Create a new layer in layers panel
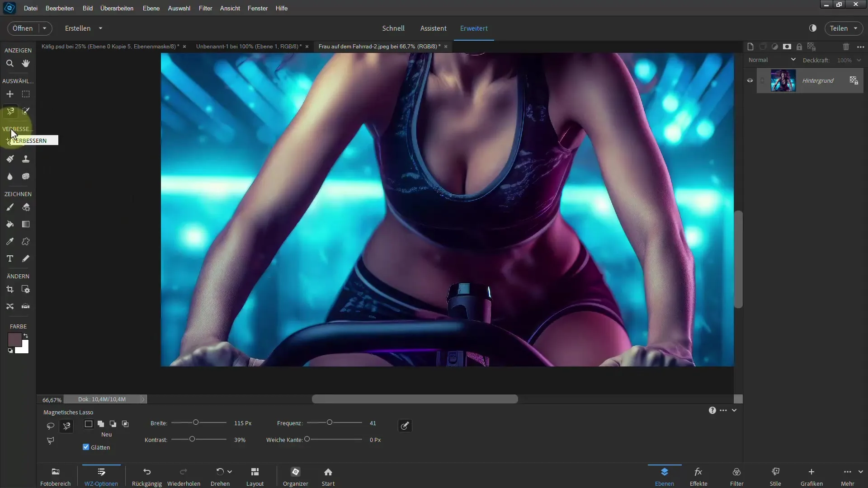 [x=750, y=47]
